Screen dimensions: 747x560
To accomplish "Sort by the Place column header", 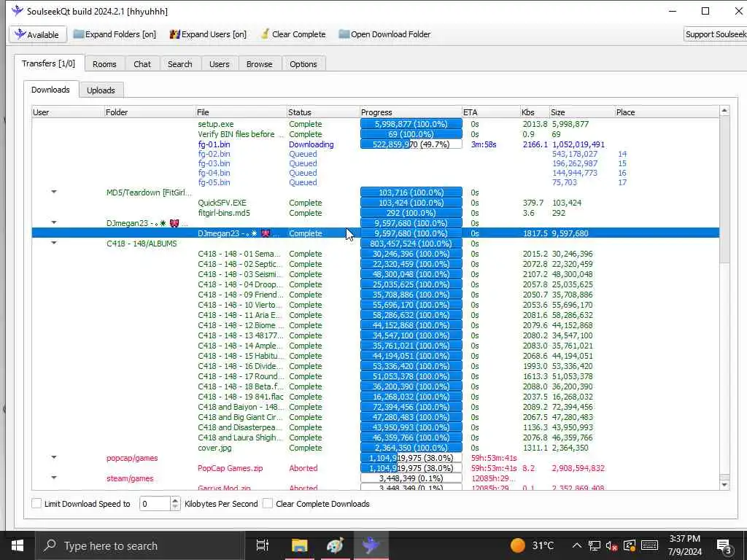I will click(667, 112).
